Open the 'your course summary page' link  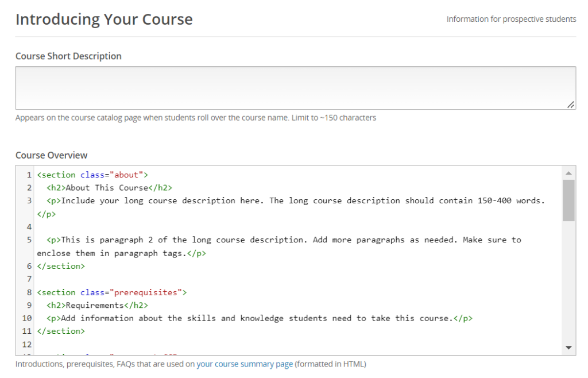tap(245, 364)
